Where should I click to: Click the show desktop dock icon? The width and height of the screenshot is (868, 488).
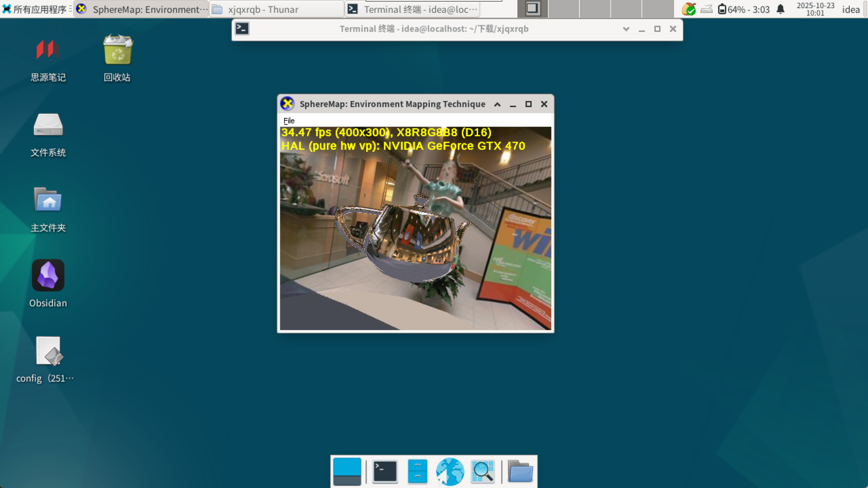(347, 471)
